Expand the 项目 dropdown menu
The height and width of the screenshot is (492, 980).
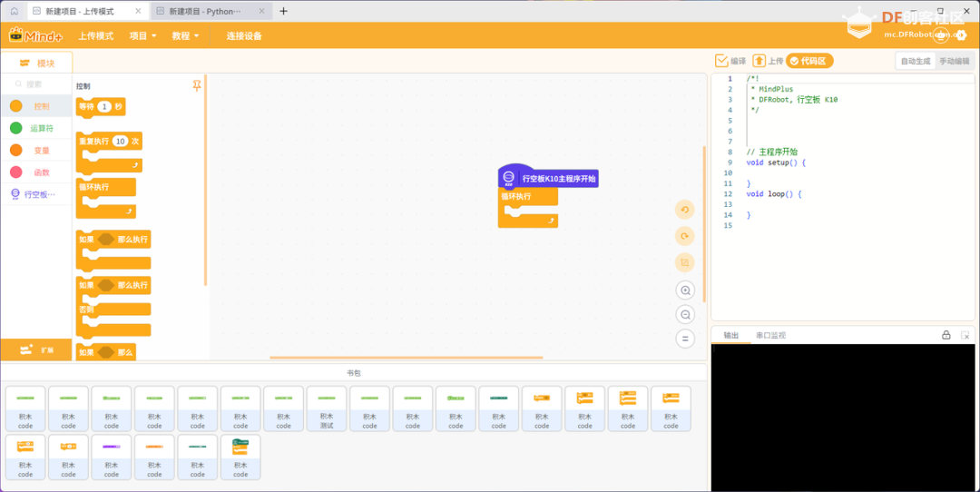(142, 35)
